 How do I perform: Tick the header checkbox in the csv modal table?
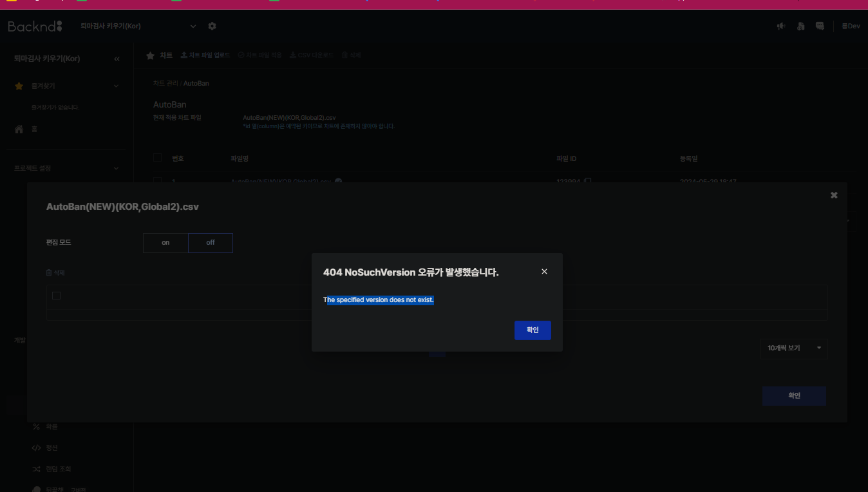(x=56, y=296)
